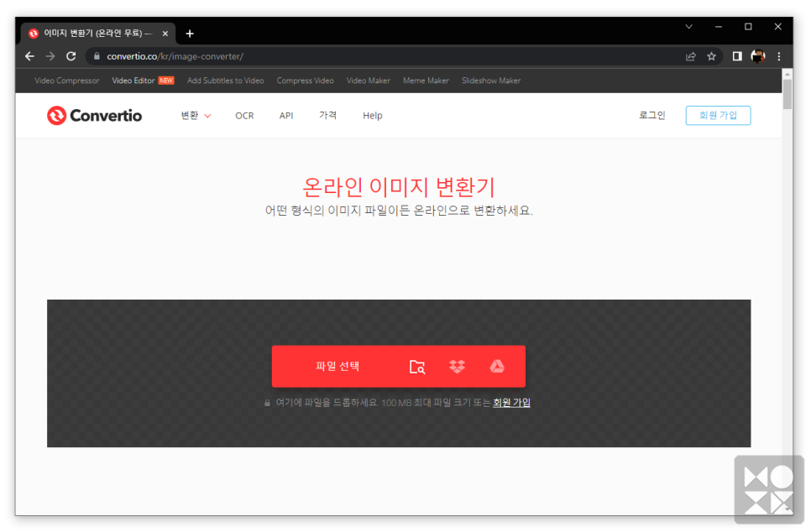Click the site lock icon
811x532 pixels.
[x=97, y=56]
